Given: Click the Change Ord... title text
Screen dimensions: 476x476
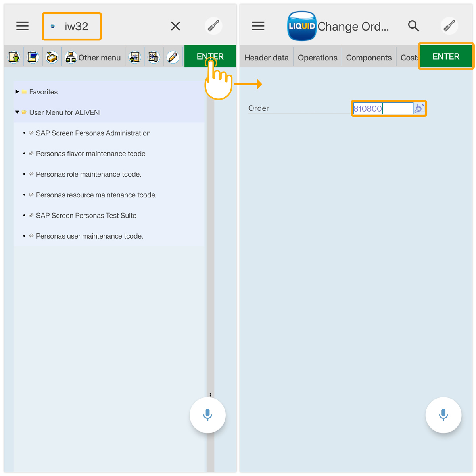Looking at the screenshot, I should pos(353,26).
